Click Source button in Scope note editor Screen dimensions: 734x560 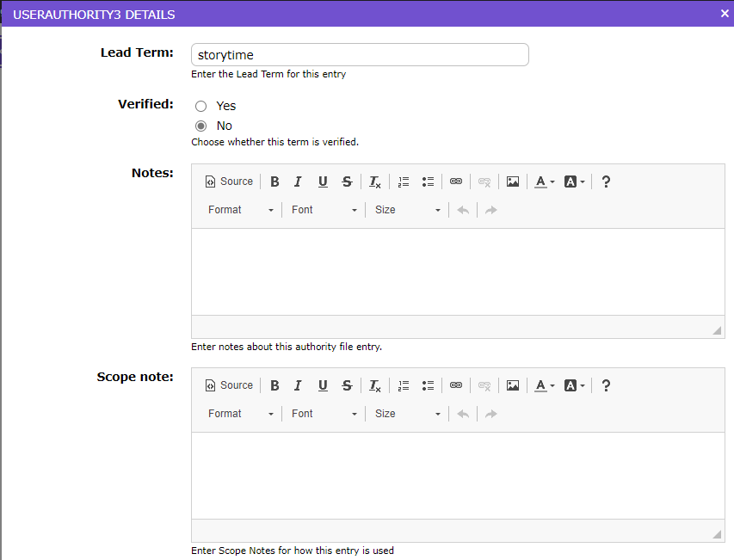tap(229, 385)
